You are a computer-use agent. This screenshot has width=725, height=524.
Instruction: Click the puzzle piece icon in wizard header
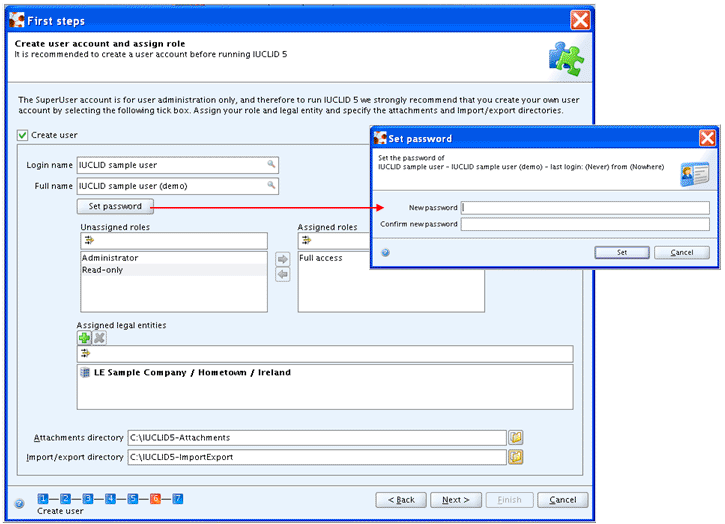pyautogui.click(x=566, y=59)
